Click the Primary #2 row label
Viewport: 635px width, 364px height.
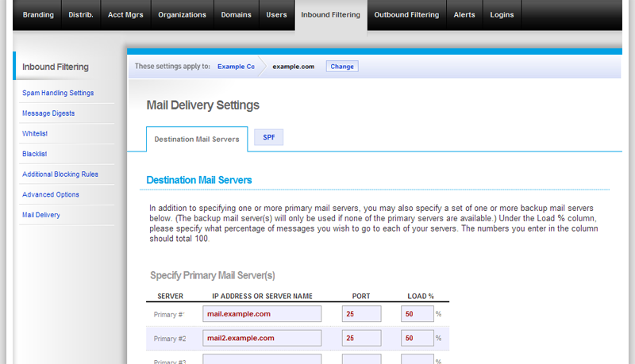(x=170, y=339)
